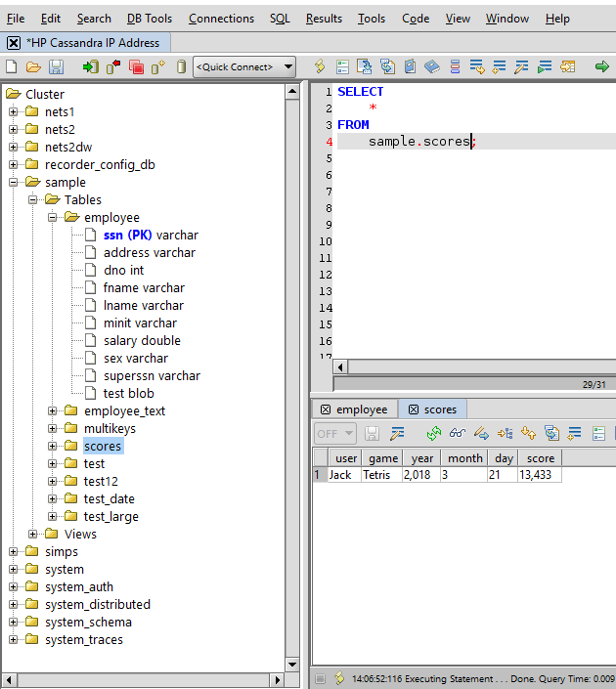
Task: Click the tree panel scroll up arrow
Action: tap(292, 92)
